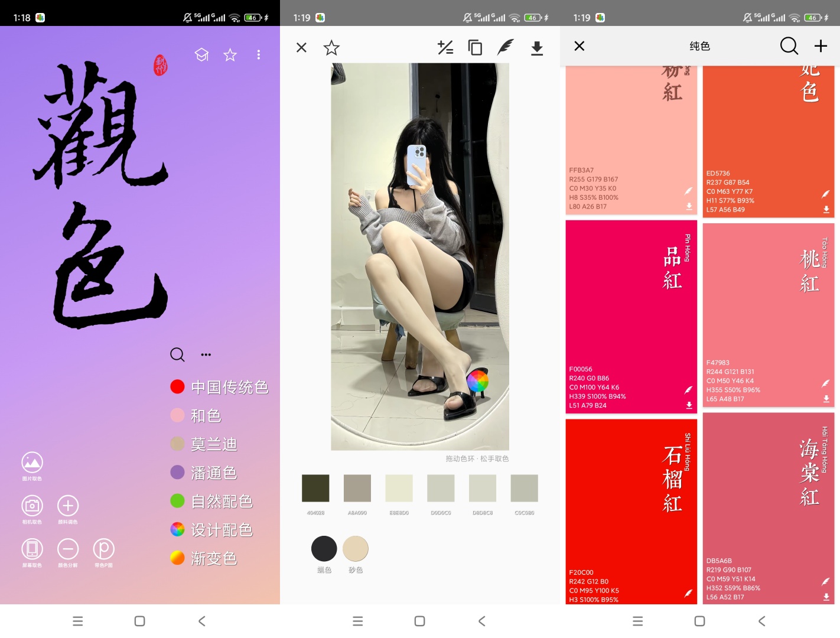Tap the round black swatch beside 砂色
This screenshot has height=638, width=840.
coord(324,549)
